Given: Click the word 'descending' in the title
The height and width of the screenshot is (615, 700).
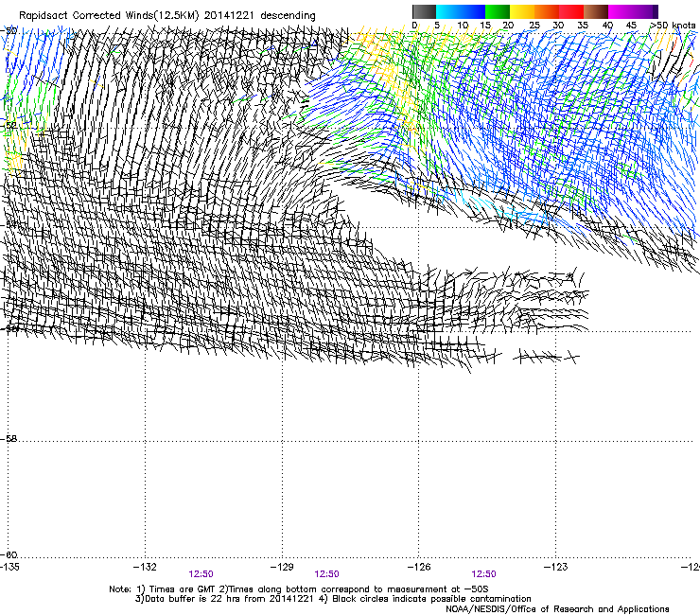Looking at the screenshot, I should [x=288, y=16].
